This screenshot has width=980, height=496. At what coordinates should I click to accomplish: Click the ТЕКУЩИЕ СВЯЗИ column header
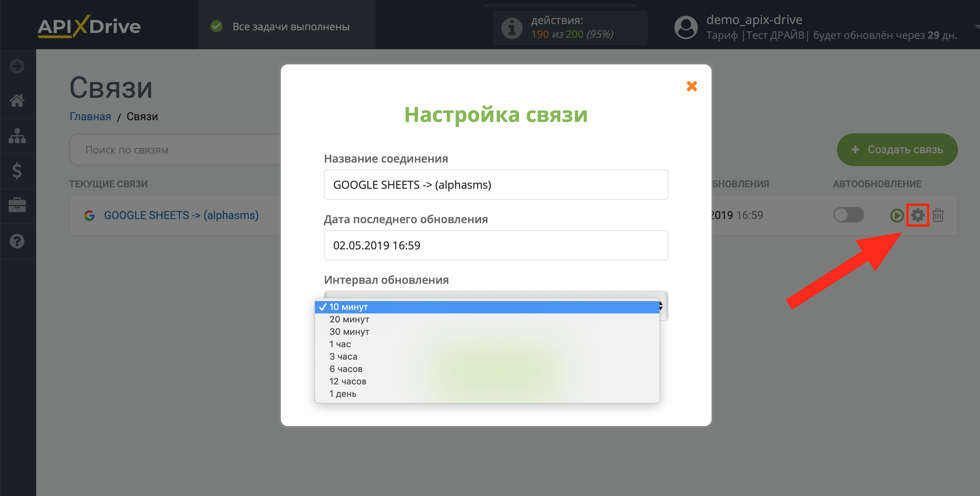108,184
